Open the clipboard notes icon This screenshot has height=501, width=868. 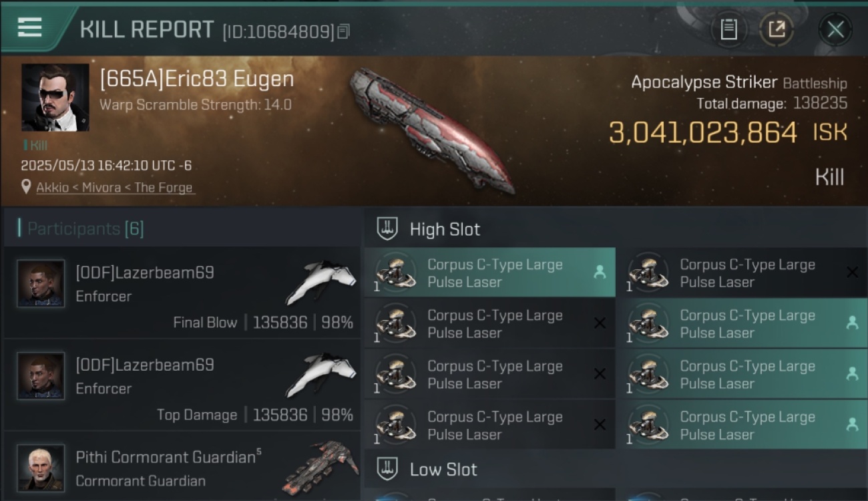coord(728,29)
